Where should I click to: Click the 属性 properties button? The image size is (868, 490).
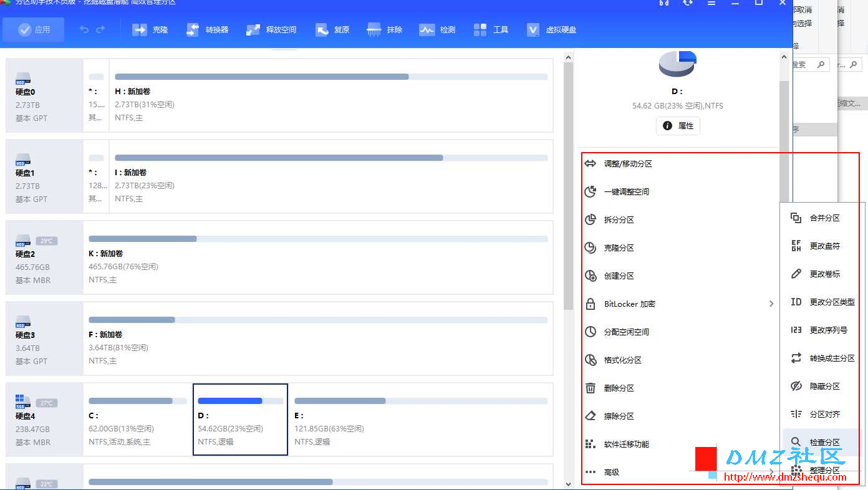click(678, 125)
